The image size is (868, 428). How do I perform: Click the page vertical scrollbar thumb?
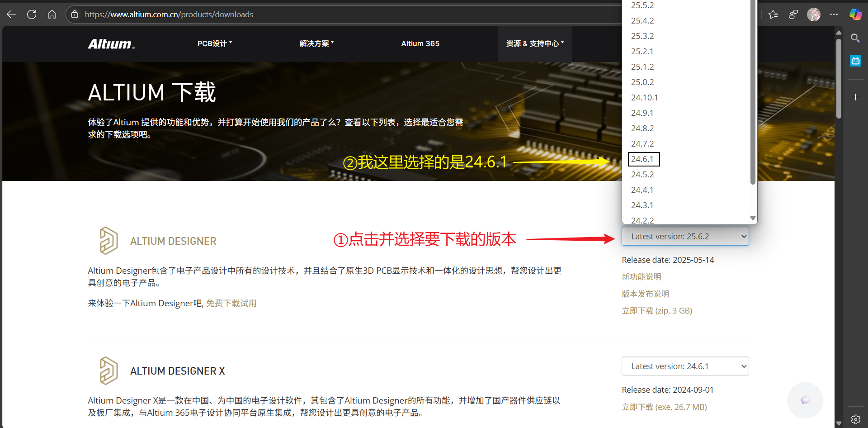click(x=839, y=79)
